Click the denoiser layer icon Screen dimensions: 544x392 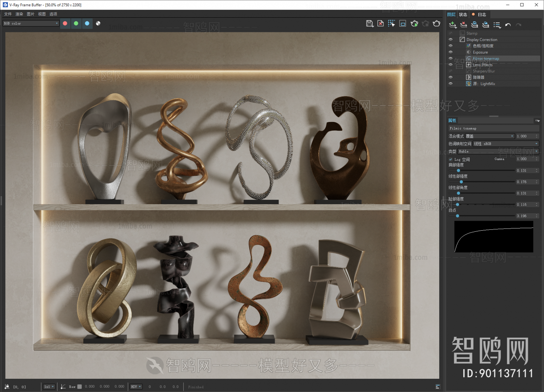[x=469, y=77]
